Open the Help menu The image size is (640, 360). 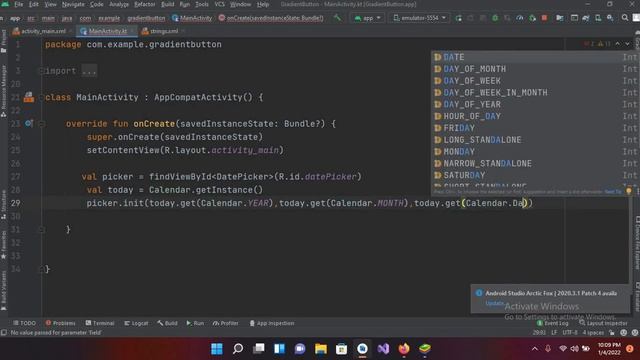click(x=263, y=4)
